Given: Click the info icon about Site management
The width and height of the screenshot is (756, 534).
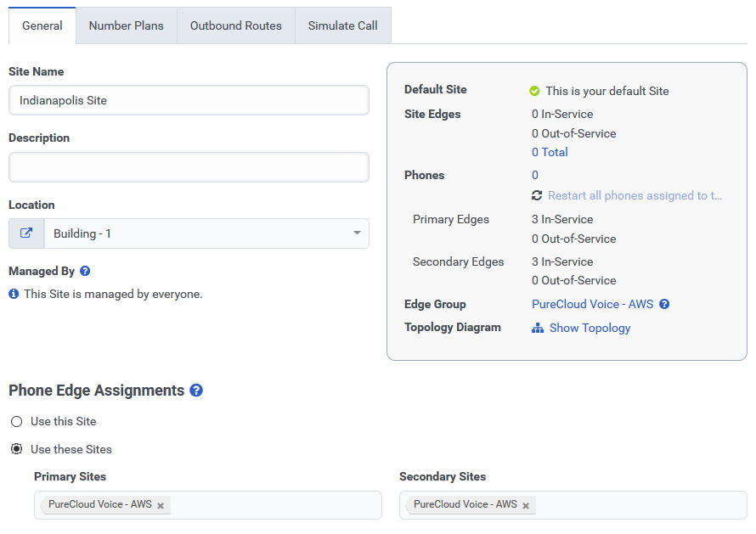Looking at the screenshot, I should click(14, 292).
